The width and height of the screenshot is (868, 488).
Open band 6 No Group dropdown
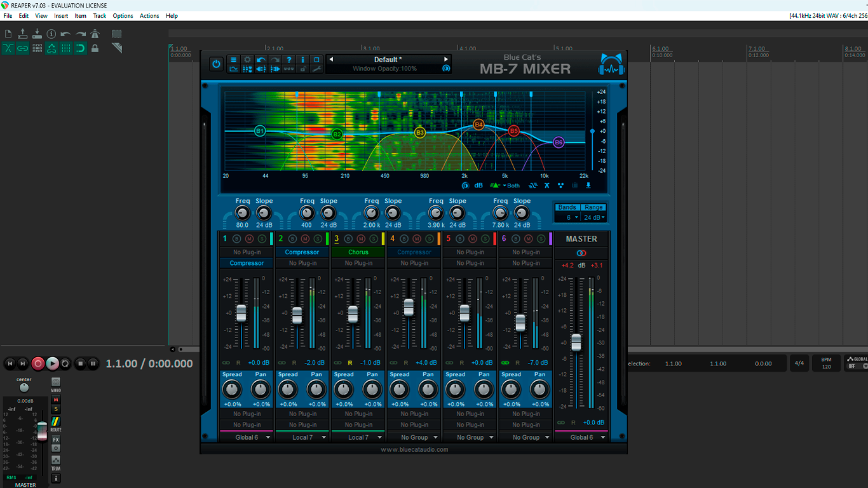(x=526, y=437)
